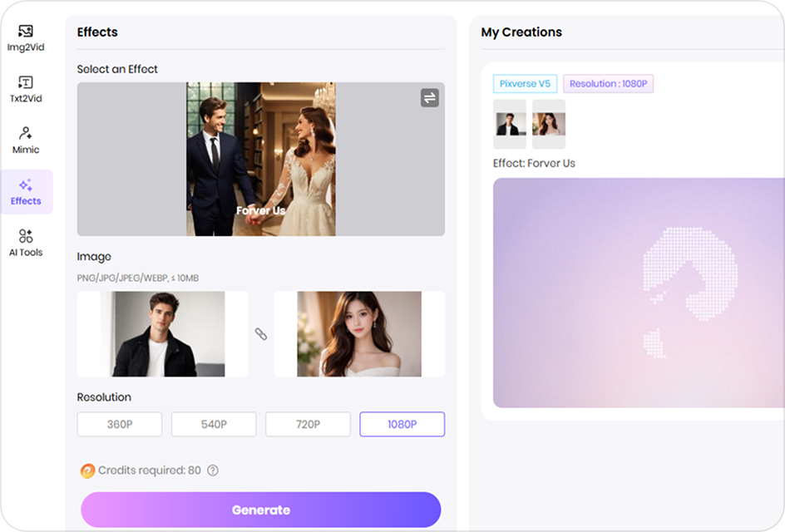Confirm the 1080P resolution option

click(x=402, y=424)
